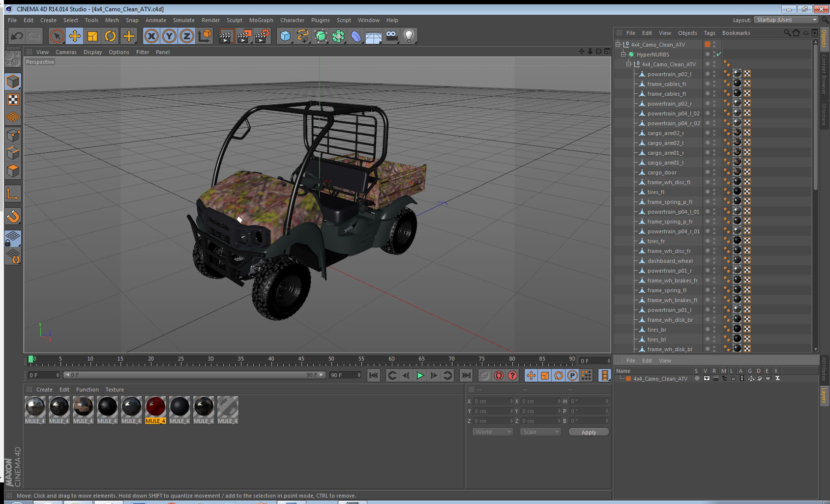Toggle Z-axis lock
This screenshot has height=504, width=830.
click(187, 36)
